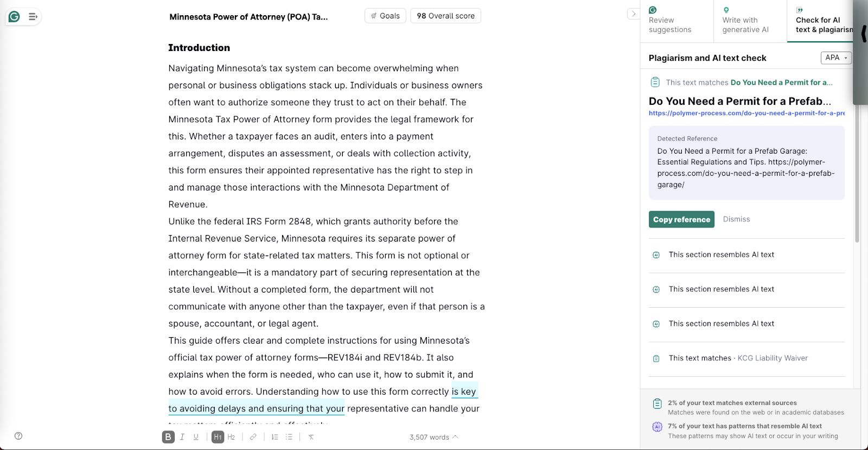Insert a hyperlink with the link icon
Screen dimensions: 868x450
coord(253,437)
